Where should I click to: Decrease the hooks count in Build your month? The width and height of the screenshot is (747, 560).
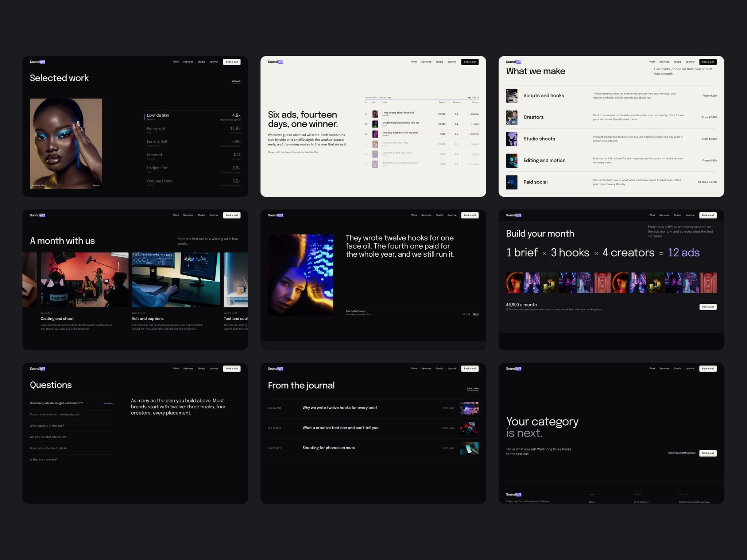[553, 263]
